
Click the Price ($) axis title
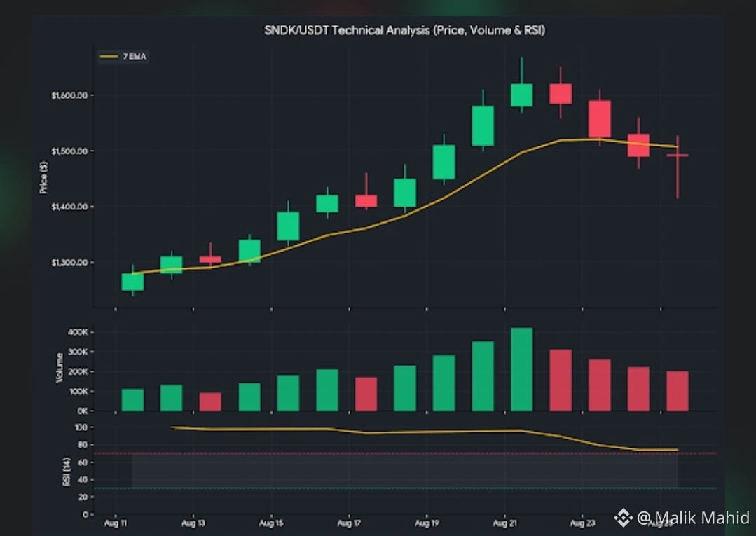[x=43, y=177]
